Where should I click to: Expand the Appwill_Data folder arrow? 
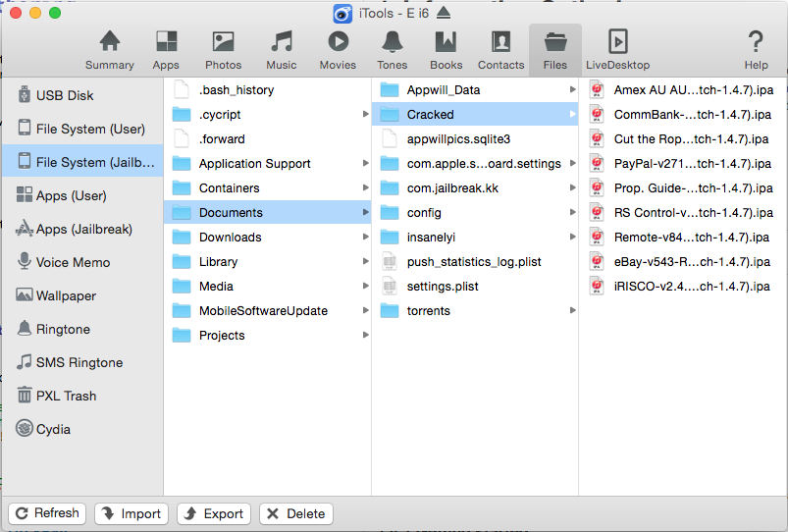point(572,89)
